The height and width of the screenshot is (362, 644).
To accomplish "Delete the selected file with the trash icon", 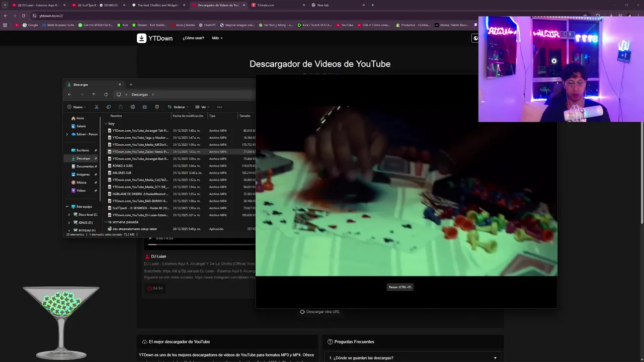I will [157, 107].
